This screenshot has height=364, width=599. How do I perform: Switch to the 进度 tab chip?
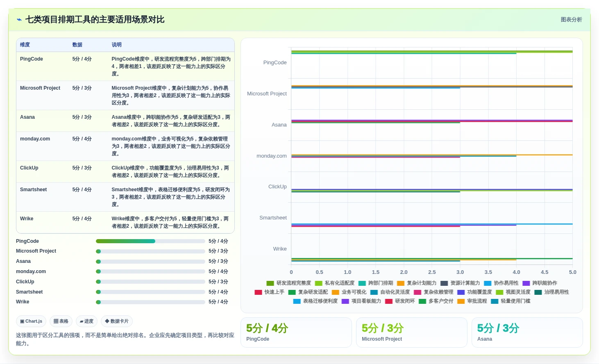tap(86, 321)
